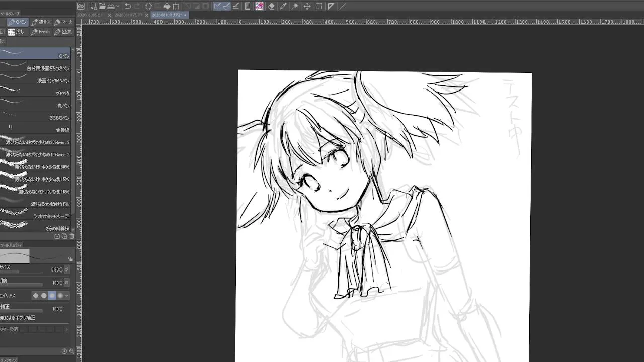Duplicate sub tool icon below brush list
The image size is (644, 362).
pos(64,236)
